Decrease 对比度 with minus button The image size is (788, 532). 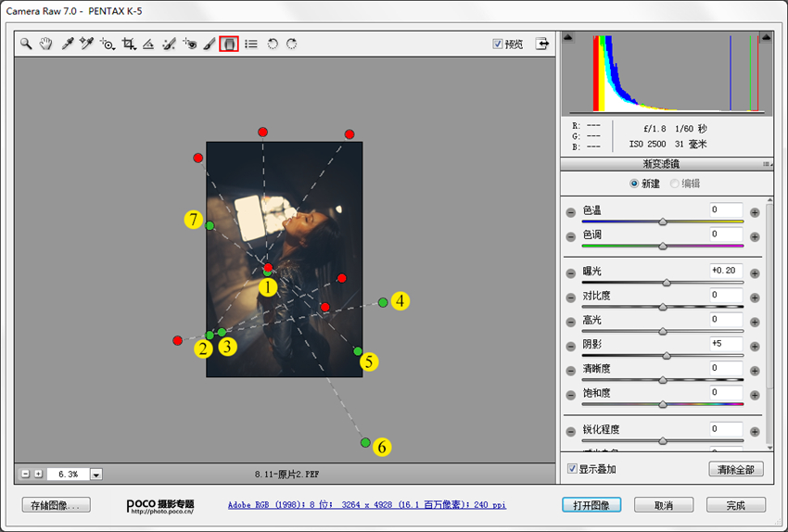(570, 298)
